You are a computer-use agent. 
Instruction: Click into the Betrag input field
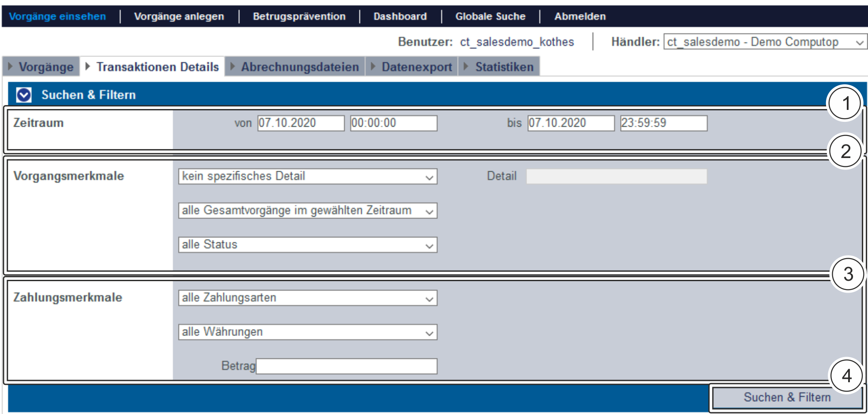[346, 366]
